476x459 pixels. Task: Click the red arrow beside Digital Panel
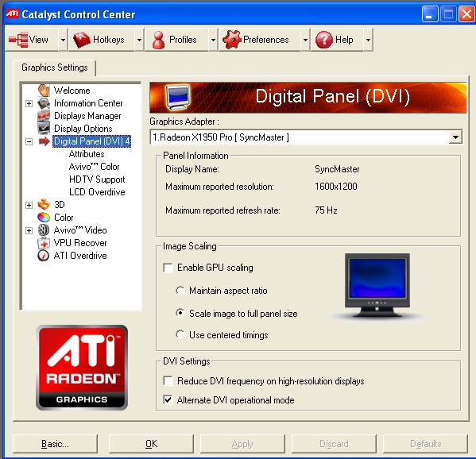[45, 141]
